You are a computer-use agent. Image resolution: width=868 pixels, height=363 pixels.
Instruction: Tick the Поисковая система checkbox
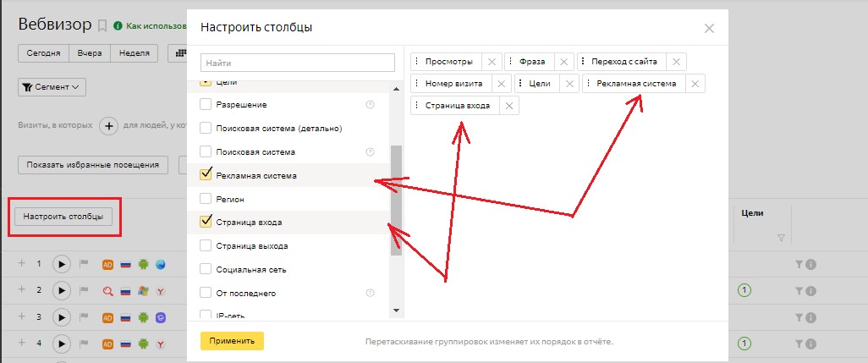click(206, 151)
